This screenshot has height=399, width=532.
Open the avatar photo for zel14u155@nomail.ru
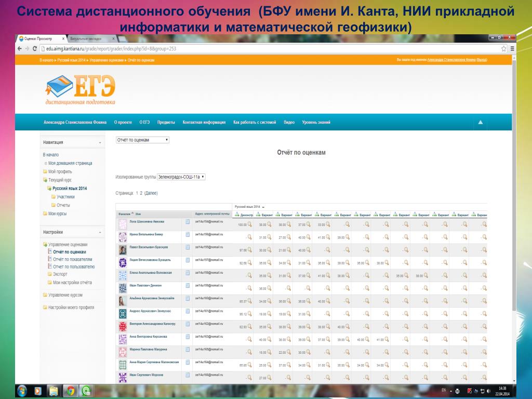pyautogui.click(x=123, y=250)
